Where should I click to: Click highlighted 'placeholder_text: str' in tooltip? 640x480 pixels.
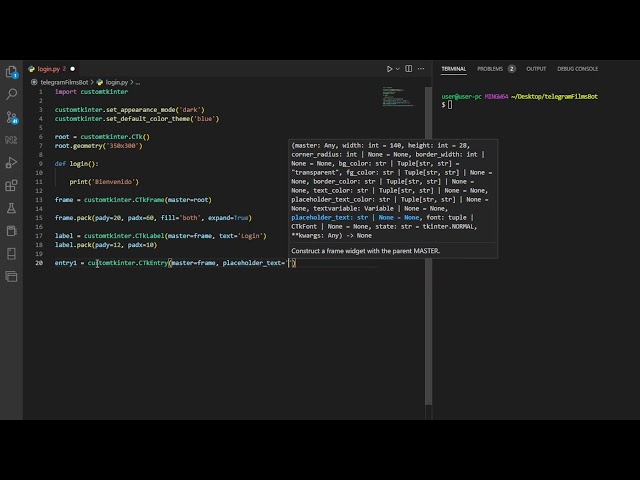329,218
